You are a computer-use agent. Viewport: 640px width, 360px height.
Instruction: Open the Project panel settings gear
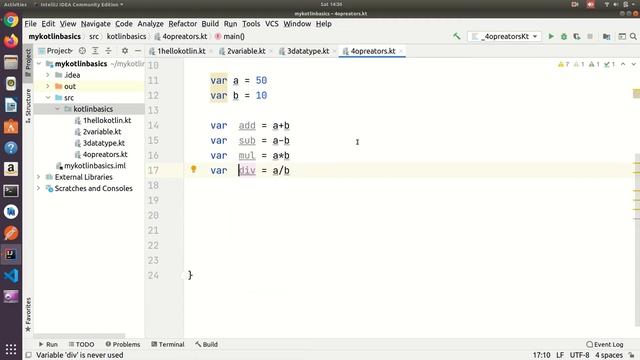click(x=125, y=51)
